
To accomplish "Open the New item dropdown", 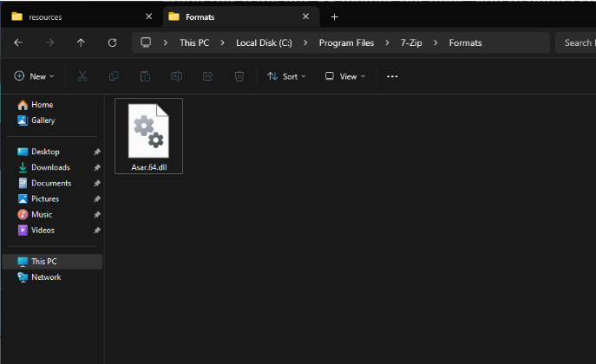I will click(x=34, y=76).
